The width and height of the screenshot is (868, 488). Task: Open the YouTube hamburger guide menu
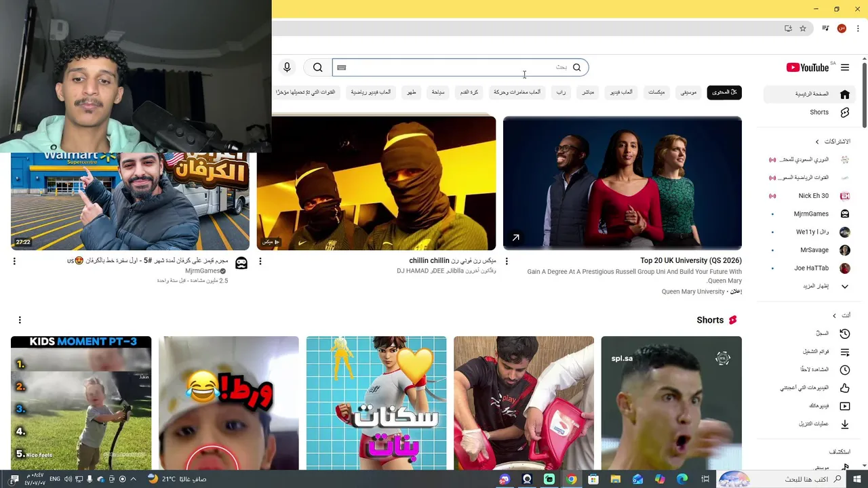click(844, 68)
